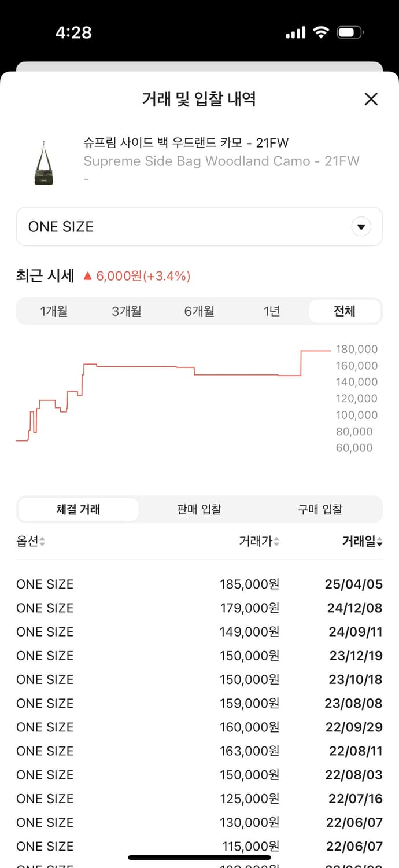Enable the 3개월 price range view
This screenshot has width=399, height=868.
[x=127, y=311]
